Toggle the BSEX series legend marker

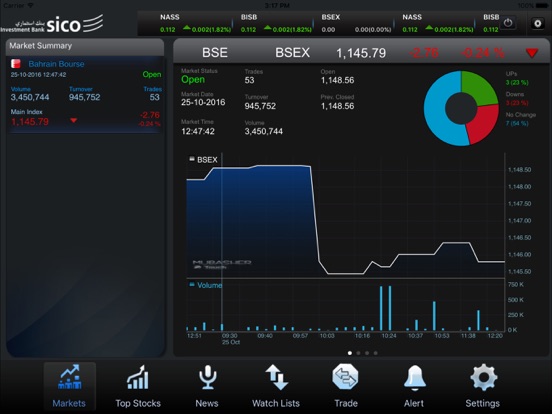tap(192, 159)
